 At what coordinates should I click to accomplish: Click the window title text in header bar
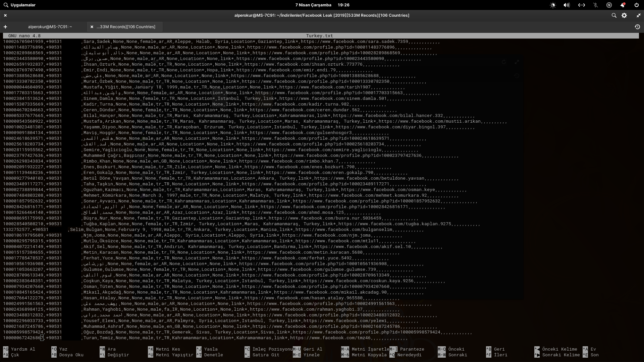tap(322, 15)
